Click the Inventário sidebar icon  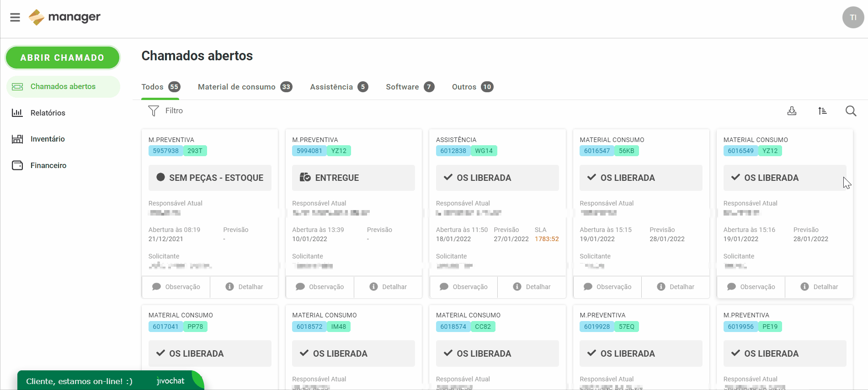point(17,139)
